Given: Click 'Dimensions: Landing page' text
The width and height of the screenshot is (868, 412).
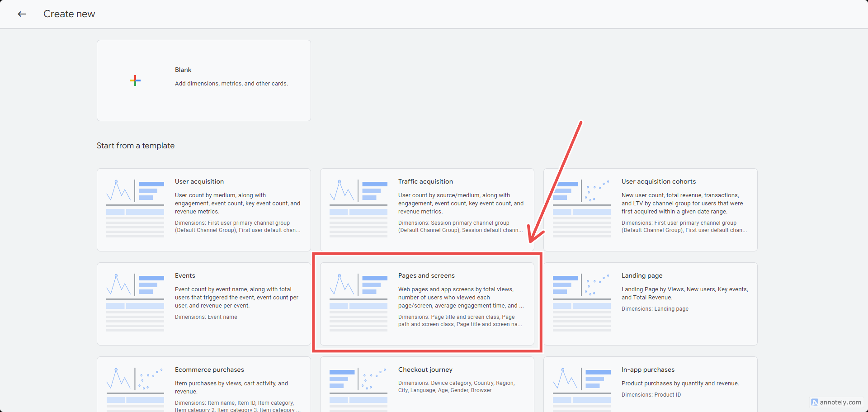Looking at the screenshot, I should click(655, 309).
